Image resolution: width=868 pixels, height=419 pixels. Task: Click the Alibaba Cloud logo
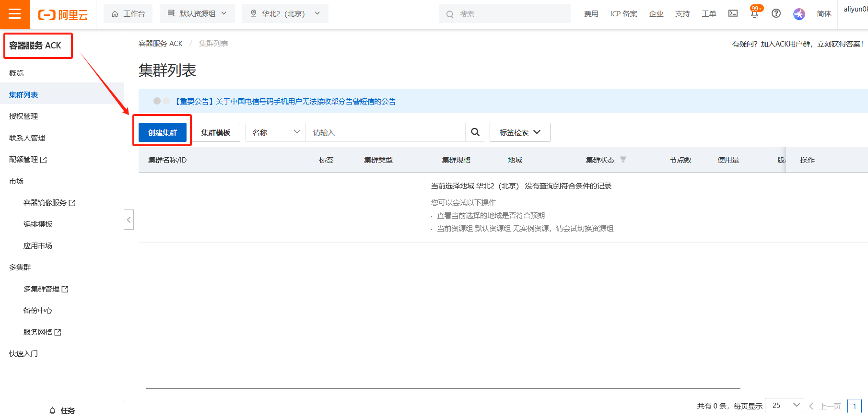tap(63, 15)
